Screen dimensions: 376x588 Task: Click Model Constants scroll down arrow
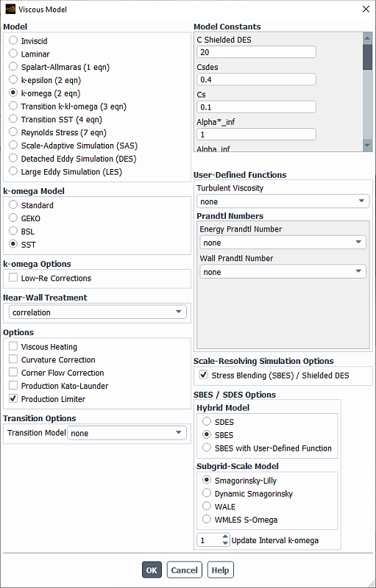pos(367,146)
